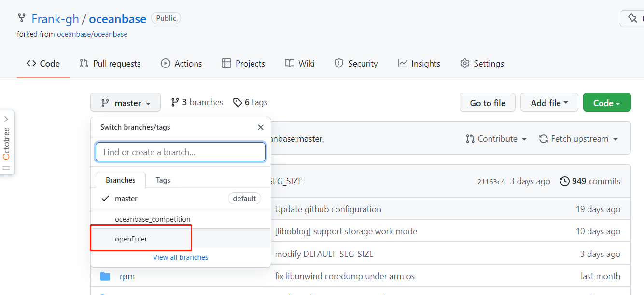Switch to the Code tab
The height and width of the screenshot is (295, 644).
43,64
